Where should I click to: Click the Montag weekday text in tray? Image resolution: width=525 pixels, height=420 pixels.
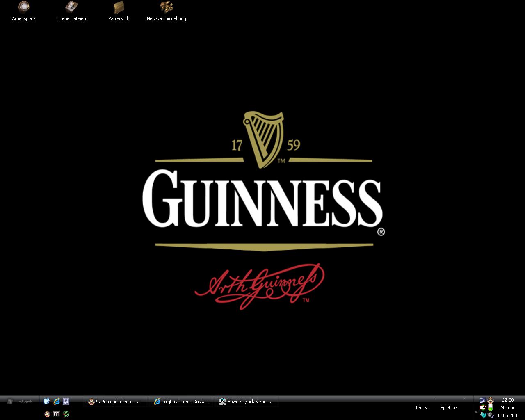coord(508,408)
